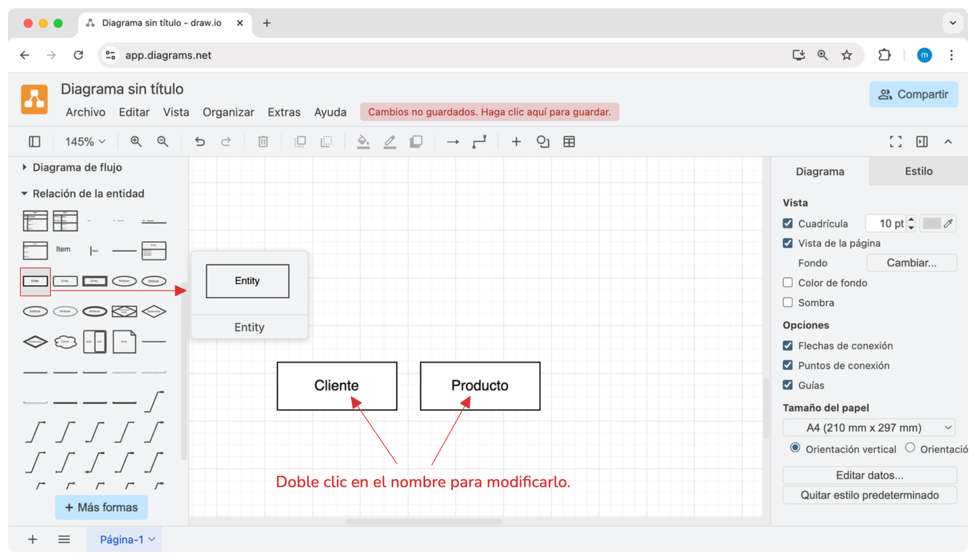The image size is (976, 560).
Task: Uncheck the Cuadrícula checkbox
Action: [788, 223]
